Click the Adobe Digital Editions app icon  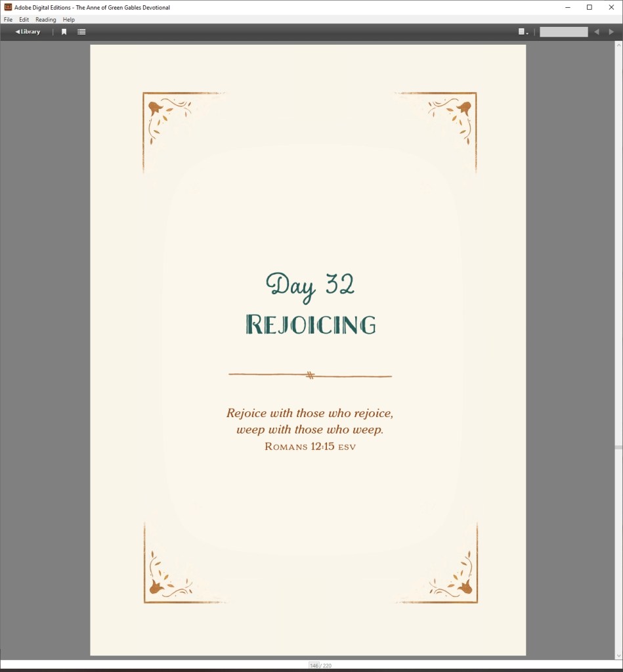8,7
